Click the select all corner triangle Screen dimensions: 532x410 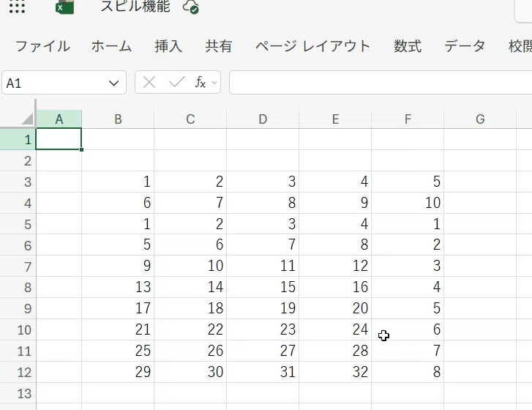click(28, 119)
